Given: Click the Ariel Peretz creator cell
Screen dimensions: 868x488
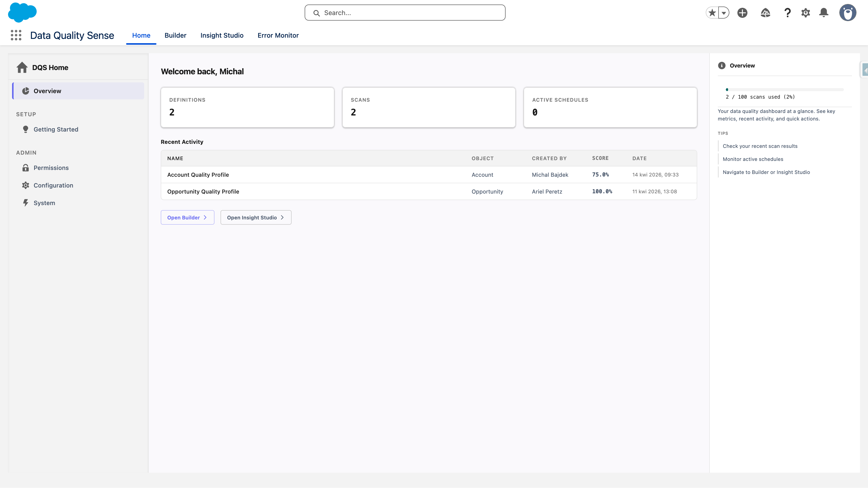Looking at the screenshot, I should 547,192.
